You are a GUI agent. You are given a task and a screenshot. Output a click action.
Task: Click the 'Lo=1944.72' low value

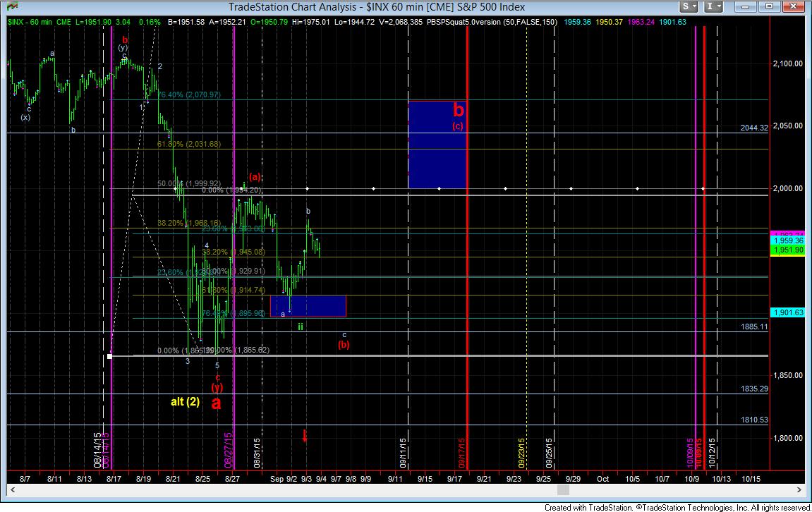tap(354, 23)
